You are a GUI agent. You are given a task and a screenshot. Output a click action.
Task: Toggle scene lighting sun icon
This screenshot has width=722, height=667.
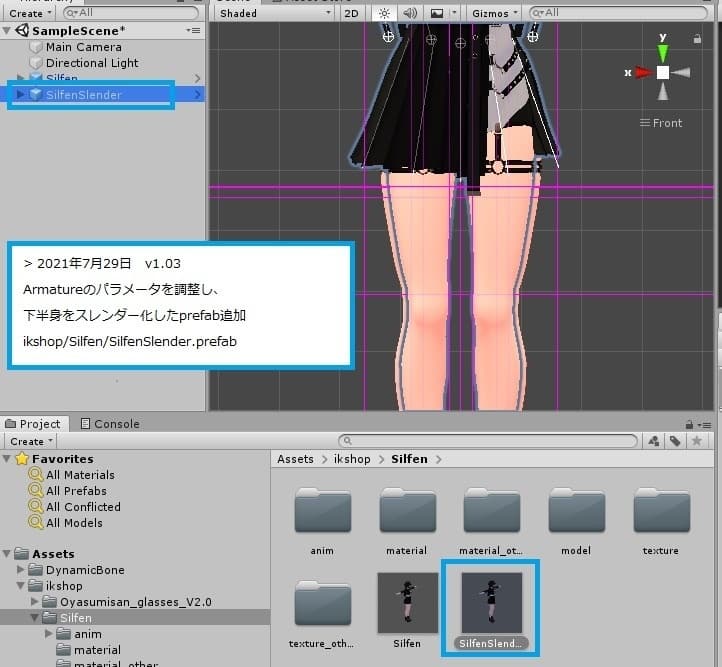tap(384, 13)
